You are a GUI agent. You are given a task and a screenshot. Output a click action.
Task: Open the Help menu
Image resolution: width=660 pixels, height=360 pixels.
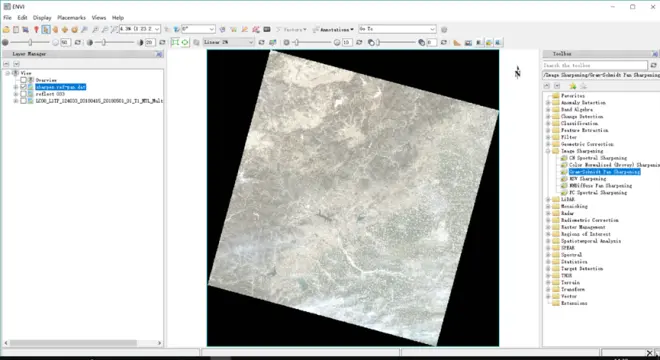118,18
